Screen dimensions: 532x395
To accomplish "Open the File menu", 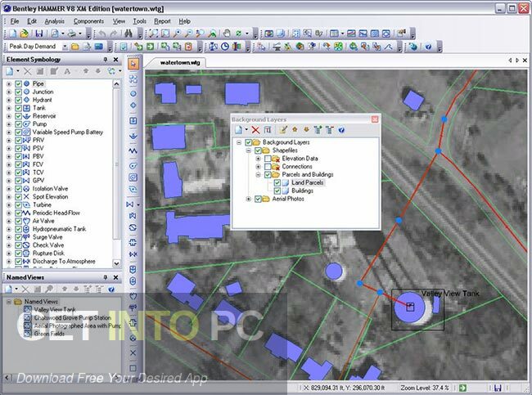I will click(x=15, y=21).
